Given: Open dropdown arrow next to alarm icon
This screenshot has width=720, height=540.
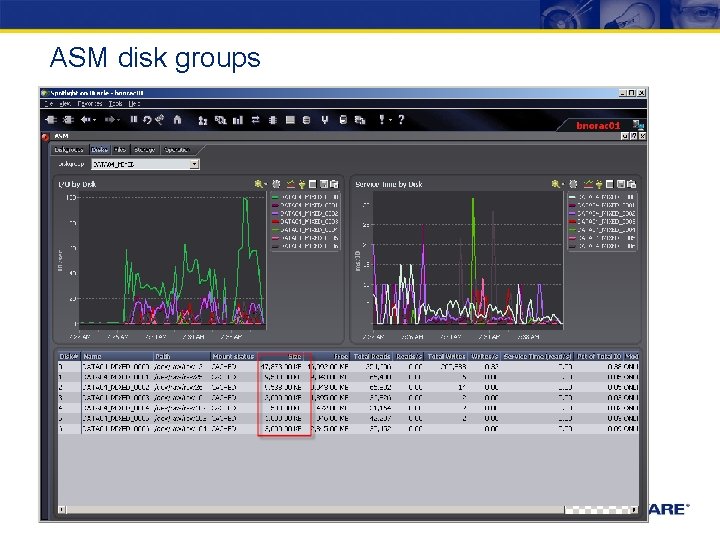Looking at the screenshot, I should 390,120.
